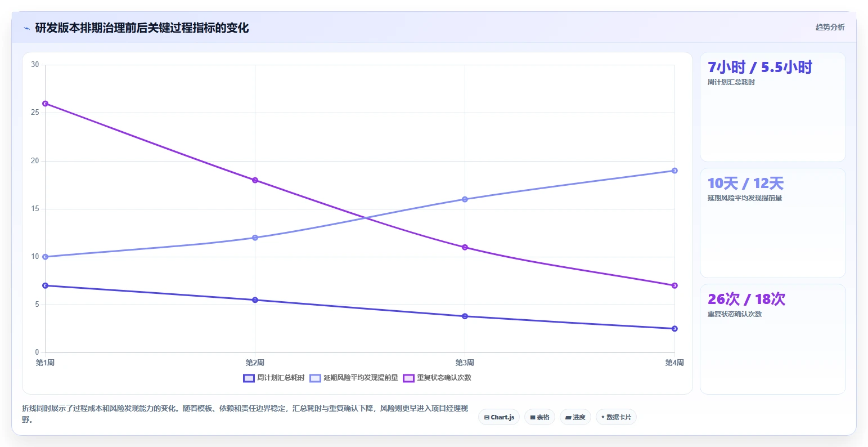Click the y-axis value 20
This screenshot has height=447, width=868.
coord(35,161)
